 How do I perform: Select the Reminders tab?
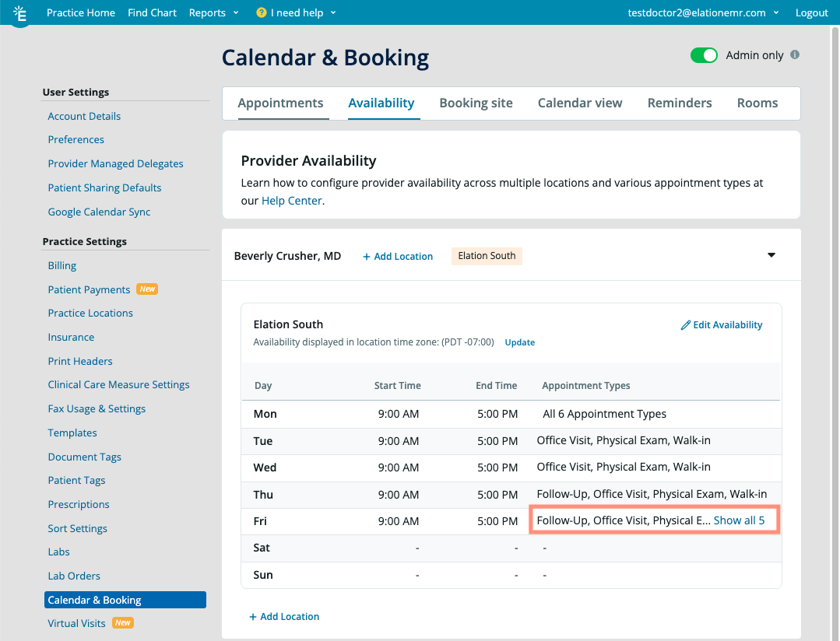click(680, 103)
